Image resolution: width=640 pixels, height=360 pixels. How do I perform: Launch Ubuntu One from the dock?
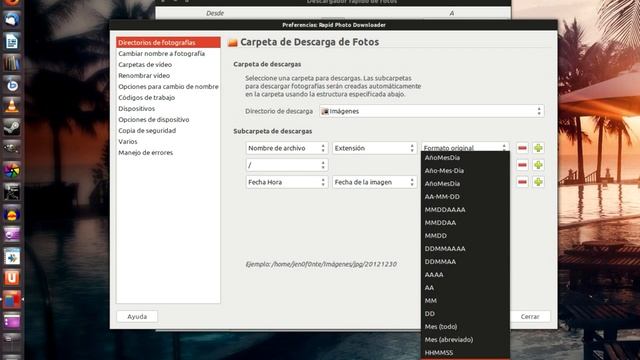coord(11,278)
